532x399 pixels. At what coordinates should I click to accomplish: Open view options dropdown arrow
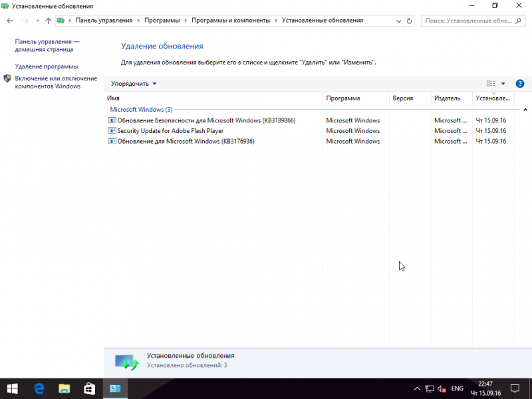click(x=503, y=84)
